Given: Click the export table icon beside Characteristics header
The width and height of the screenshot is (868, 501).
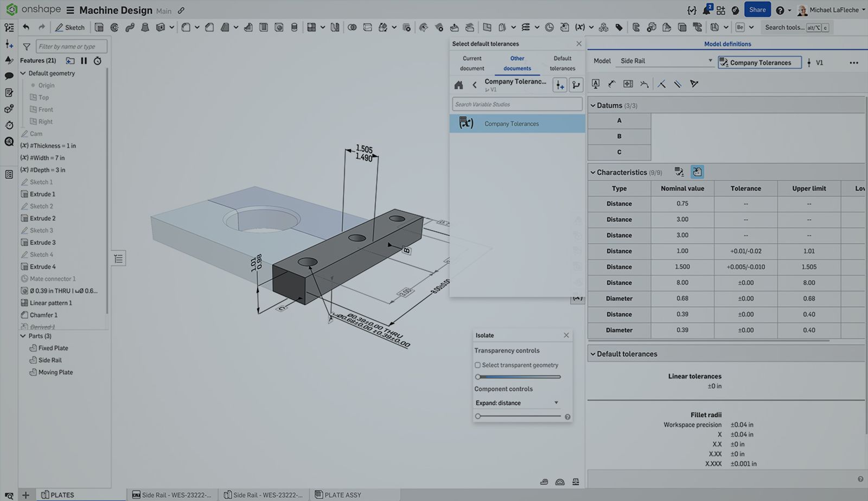Looking at the screenshot, I should pos(679,172).
